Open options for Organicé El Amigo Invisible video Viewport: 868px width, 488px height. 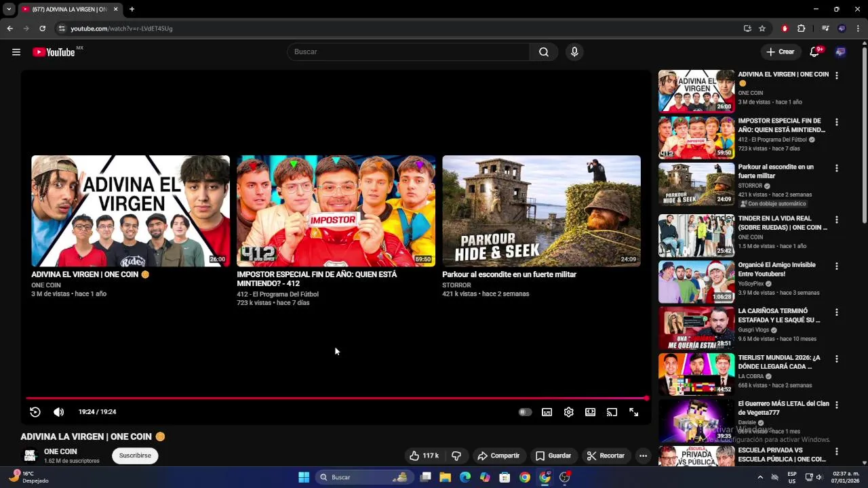click(x=836, y=266)
